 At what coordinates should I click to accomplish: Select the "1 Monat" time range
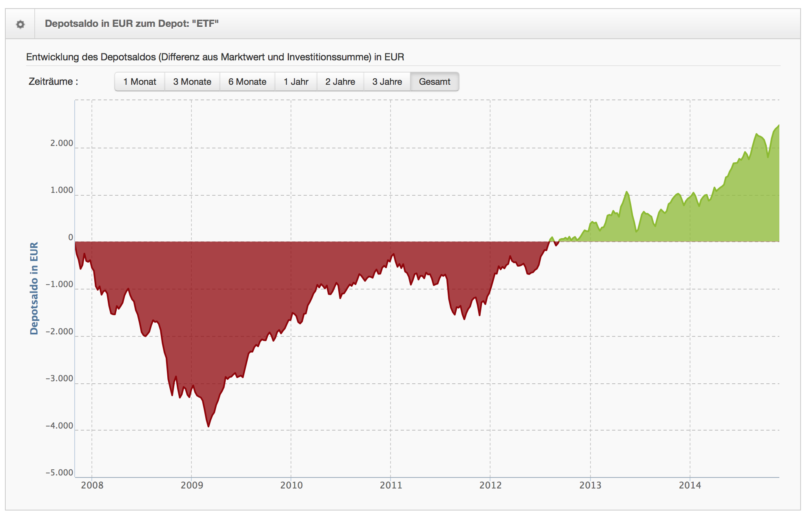140,82
